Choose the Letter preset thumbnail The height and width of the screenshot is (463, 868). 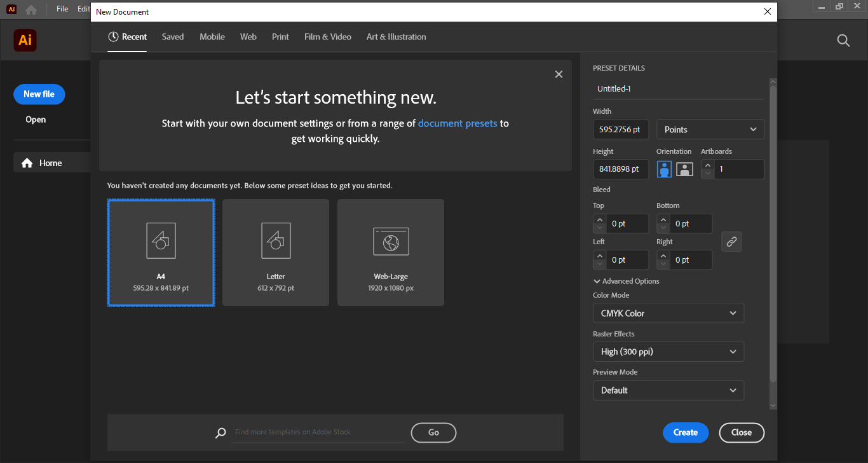276,252
